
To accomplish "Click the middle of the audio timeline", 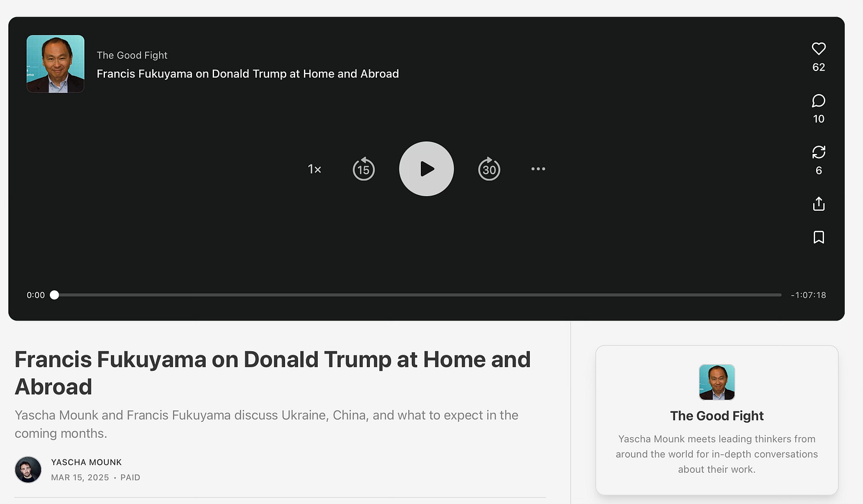I will (x=418, y=295).
